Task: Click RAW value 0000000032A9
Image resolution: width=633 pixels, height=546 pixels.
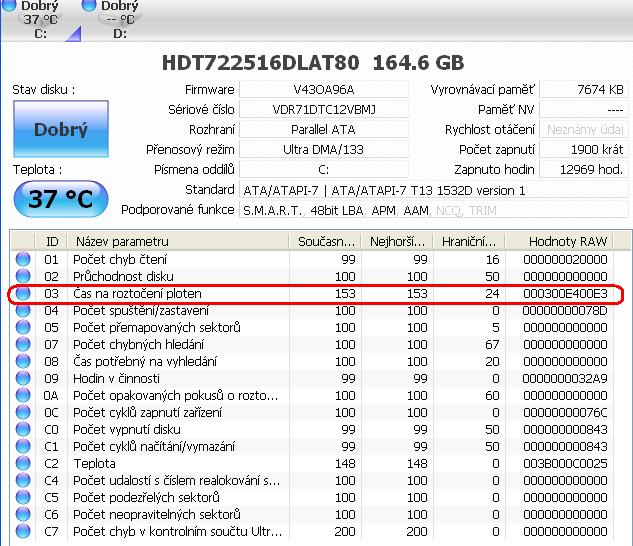Action: click(x=565, y=378)
